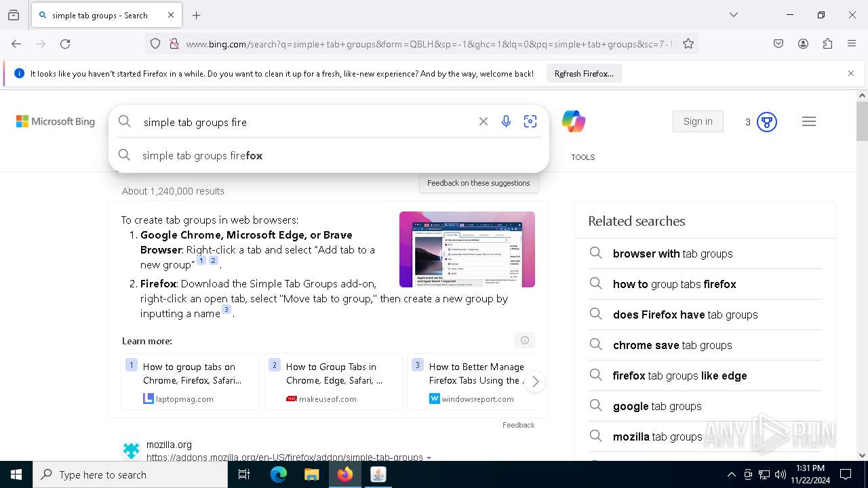Open the list all tabs dropdown
The width and height of the screenshot is (868, 488).
tap(734, 15)
